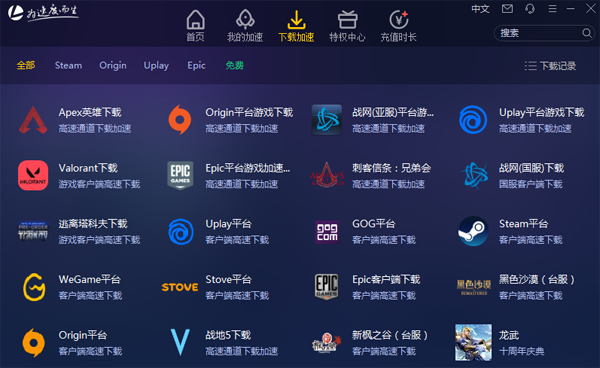Switch language via 中文 button
The image size is (600, 368).
pyautogui.click(x=480, y=9)
